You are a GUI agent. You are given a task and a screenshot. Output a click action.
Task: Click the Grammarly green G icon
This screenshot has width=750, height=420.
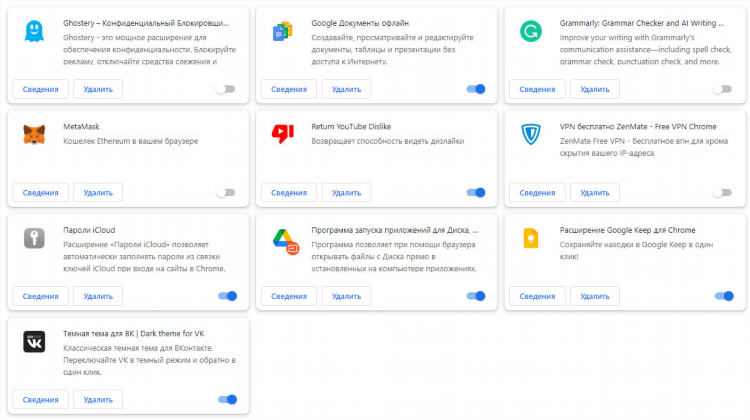point(530,31)
